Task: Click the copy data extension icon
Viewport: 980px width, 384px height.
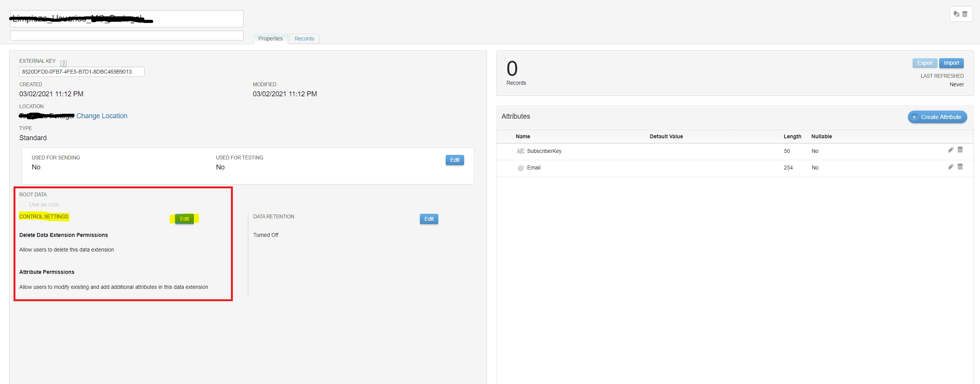Action: pyautogui.click(x=956, y=14)
